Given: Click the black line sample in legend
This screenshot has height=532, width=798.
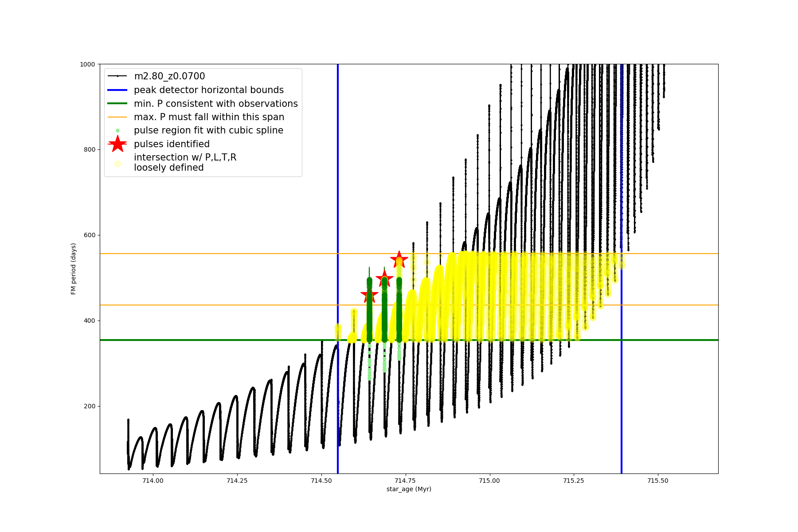Looking at the screenshot, I should (x=117, y=76).
